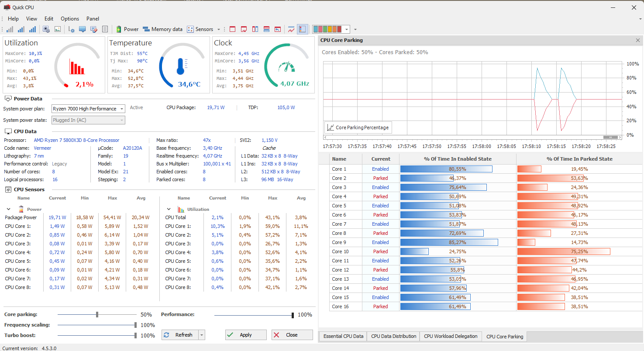The width and height of the screenshot is (644, 351).
Task: Toggle the Core Parking Percentage chart legend
Action: click(358, 127)
